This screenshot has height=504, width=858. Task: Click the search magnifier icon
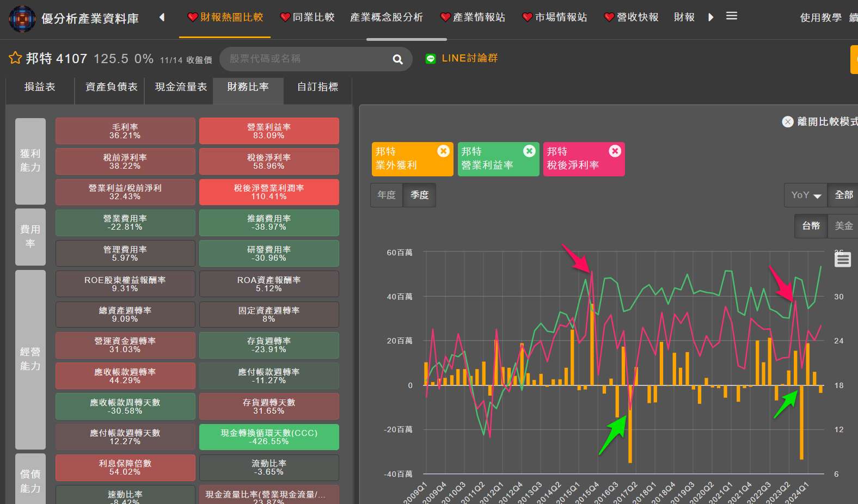pyautogui.click(x=398, y=59)
